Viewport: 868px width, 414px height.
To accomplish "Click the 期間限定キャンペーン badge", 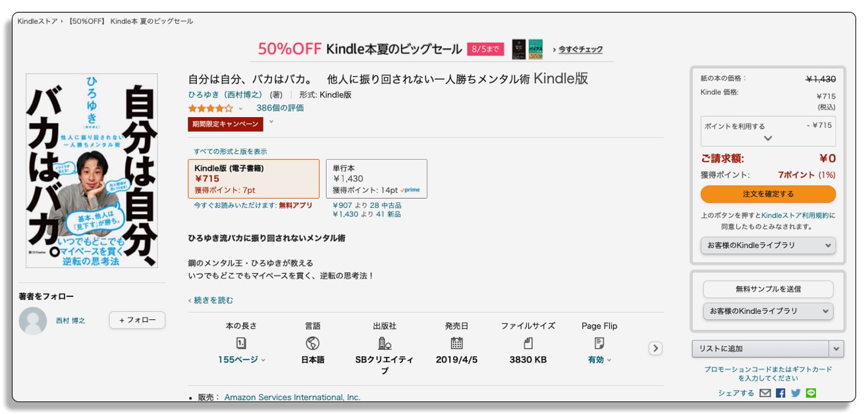I will pos(225,124).
